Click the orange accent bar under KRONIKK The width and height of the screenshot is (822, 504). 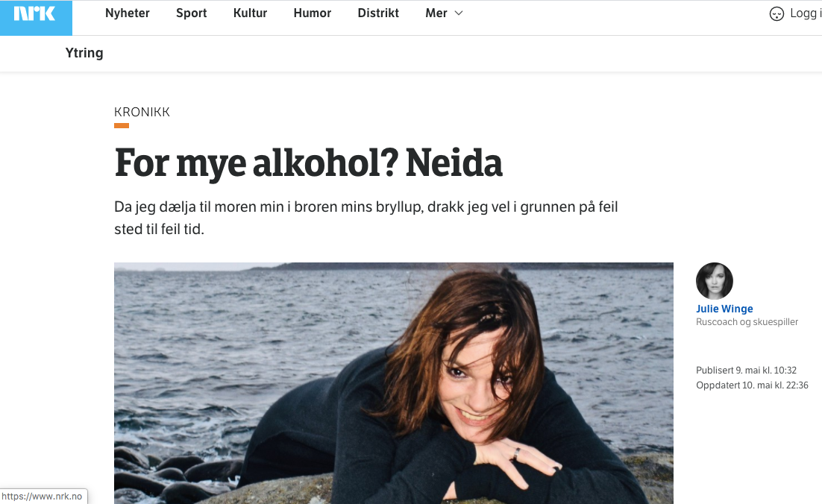122,125
